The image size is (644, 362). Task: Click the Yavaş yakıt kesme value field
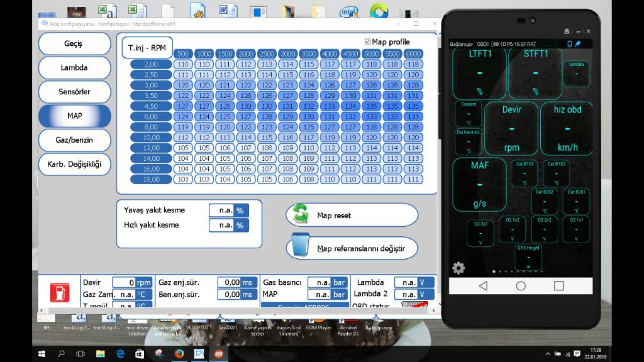(x=221, y=211)
